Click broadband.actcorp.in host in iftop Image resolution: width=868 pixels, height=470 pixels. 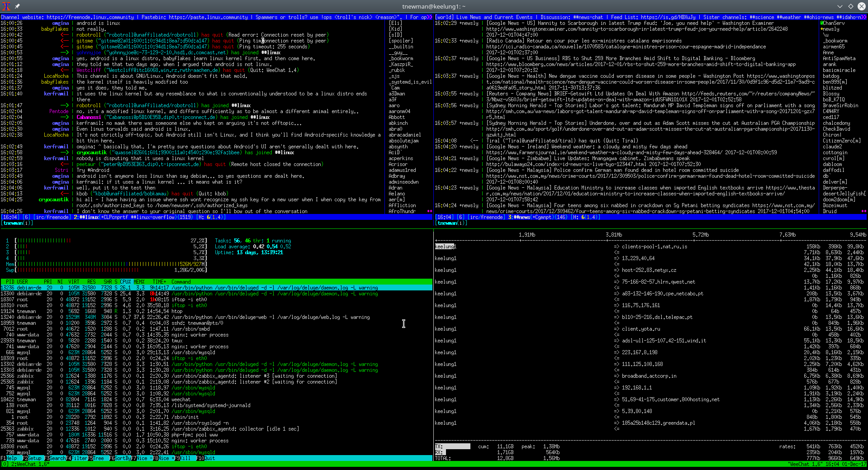tap(649, 376)
